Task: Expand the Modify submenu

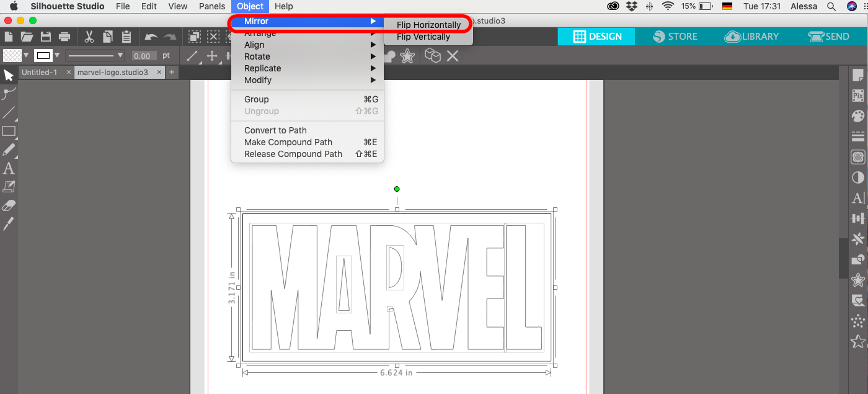Action: (x=308, y=80)
